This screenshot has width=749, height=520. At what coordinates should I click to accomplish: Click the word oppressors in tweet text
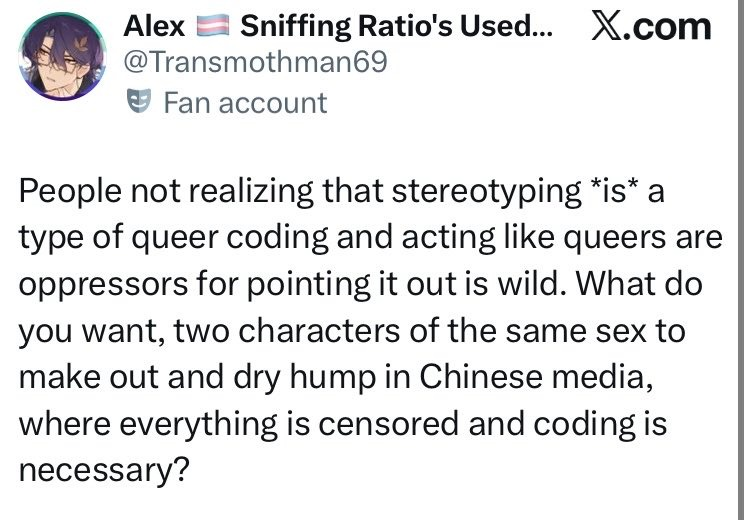coord(103,285)
